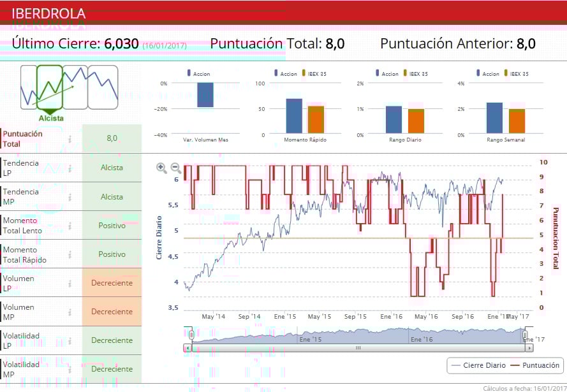Click the Puntuación Total: 8,0 header
Viewport: 567px width, 392px height.
(277, 44)
